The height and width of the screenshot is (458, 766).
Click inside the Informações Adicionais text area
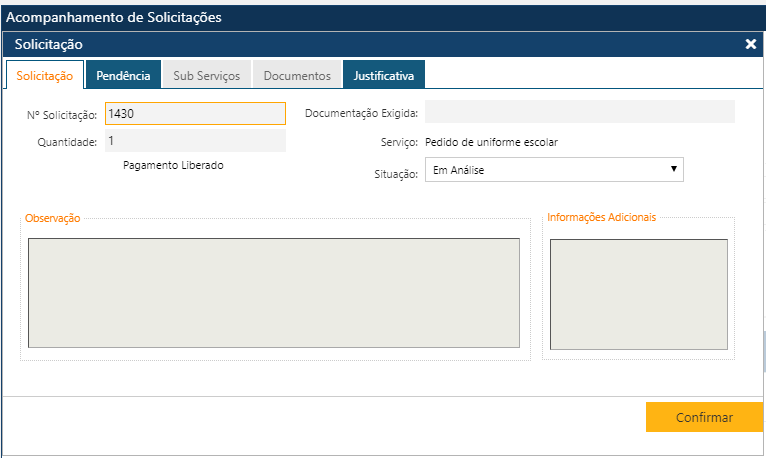click(638, 294)
